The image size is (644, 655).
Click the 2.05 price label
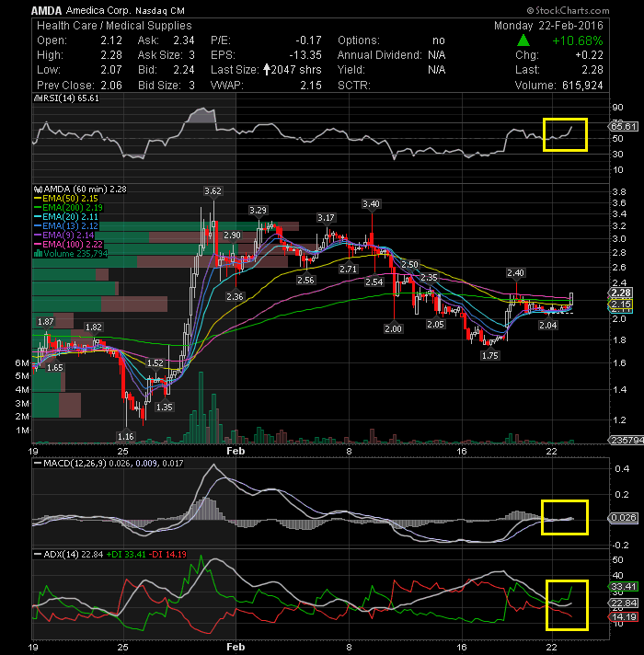coord(435,324)
